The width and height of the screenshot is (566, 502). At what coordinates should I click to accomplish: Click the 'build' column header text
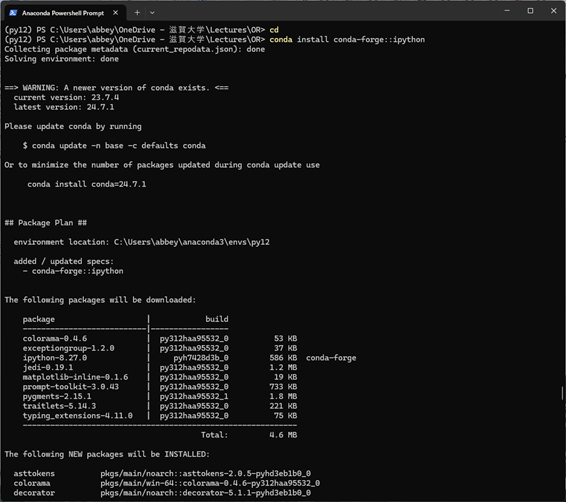(x=217, y=319)
